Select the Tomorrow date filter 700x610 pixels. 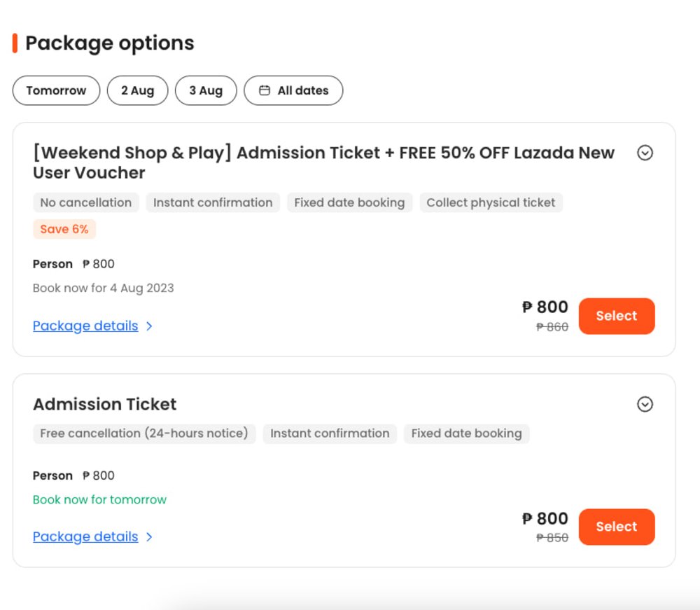tap(56, 90)
